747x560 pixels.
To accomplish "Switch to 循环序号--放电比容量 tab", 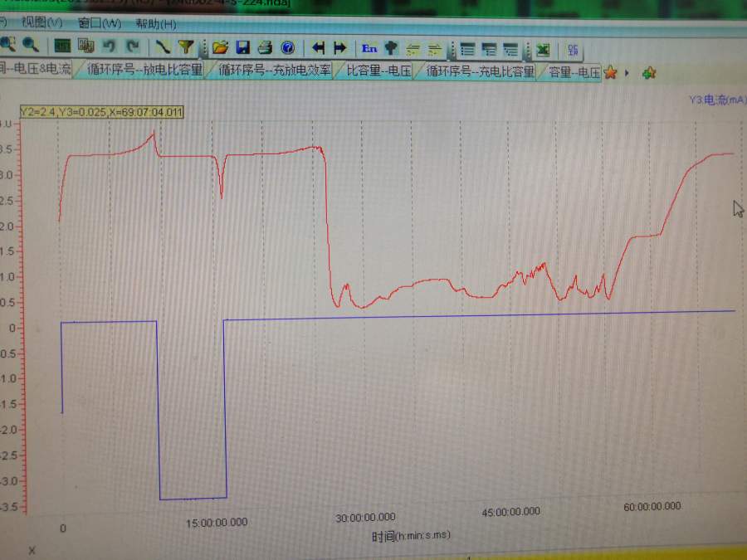I will 144,71.
